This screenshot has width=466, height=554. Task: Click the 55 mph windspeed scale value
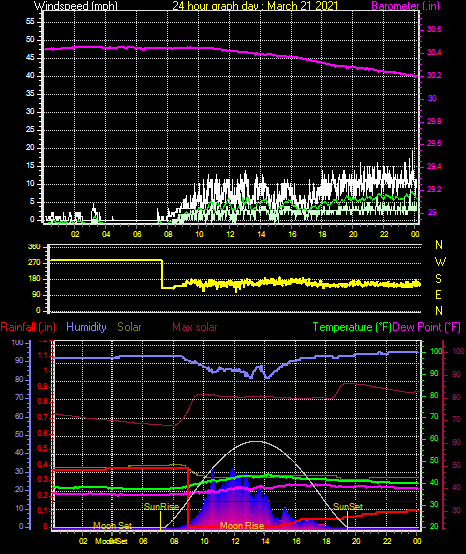[x=30, y=22]
